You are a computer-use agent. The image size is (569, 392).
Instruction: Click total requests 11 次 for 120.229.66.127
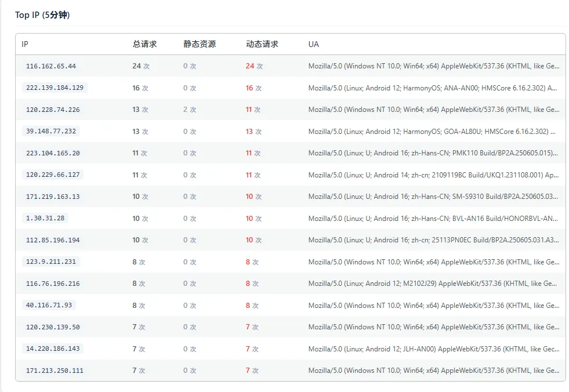pyautogui.click(x=140, y=175)
